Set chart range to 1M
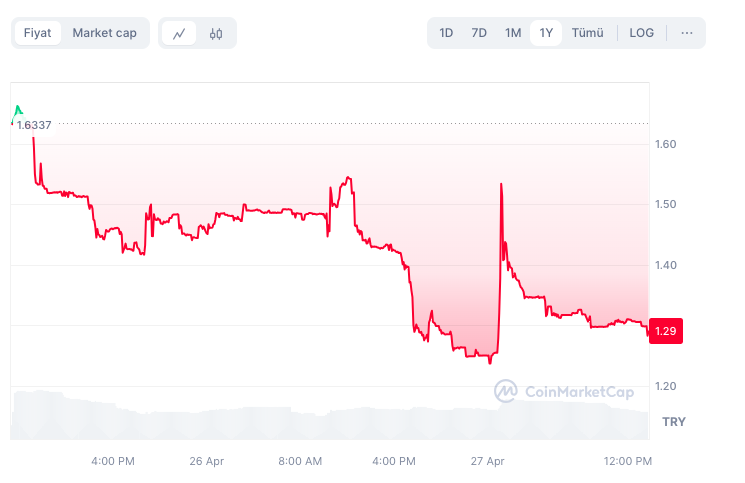The width and height of the screenshot is (745, 483). 513,33
